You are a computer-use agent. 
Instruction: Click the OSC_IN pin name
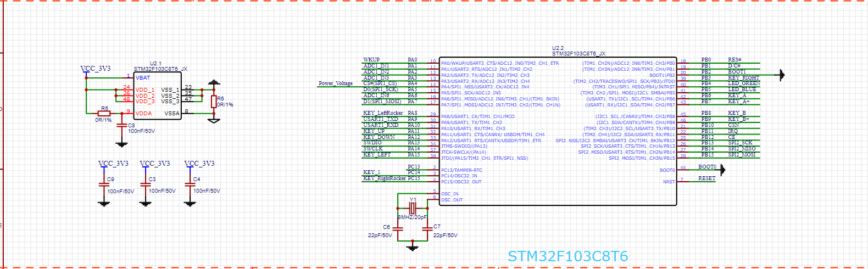pos(450,194)
